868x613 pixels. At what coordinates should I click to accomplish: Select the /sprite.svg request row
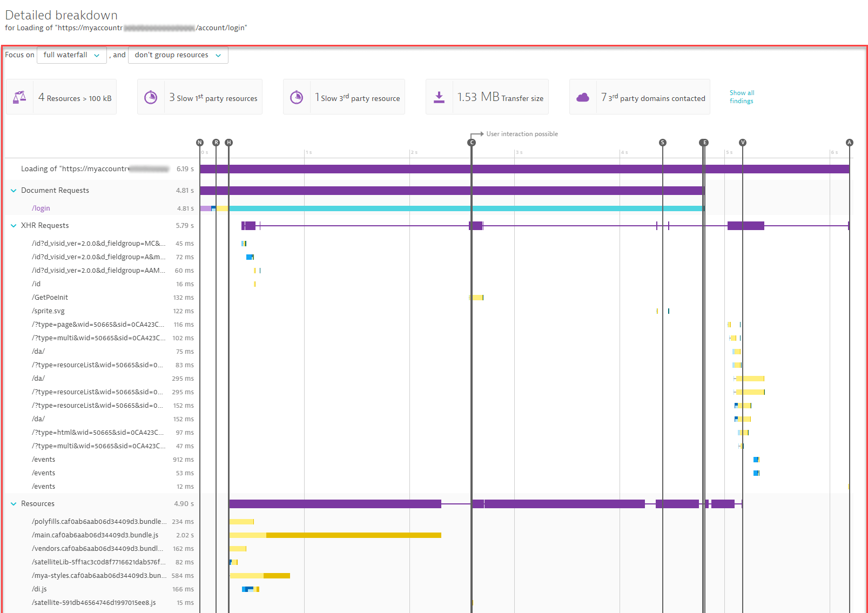tap(48, 311)
